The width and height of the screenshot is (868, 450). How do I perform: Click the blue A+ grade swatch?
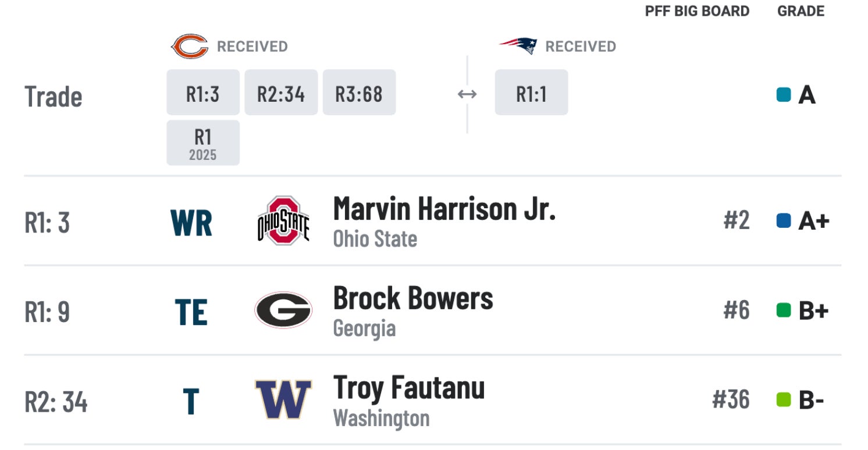pyautogui.click(x=784, y=221)
